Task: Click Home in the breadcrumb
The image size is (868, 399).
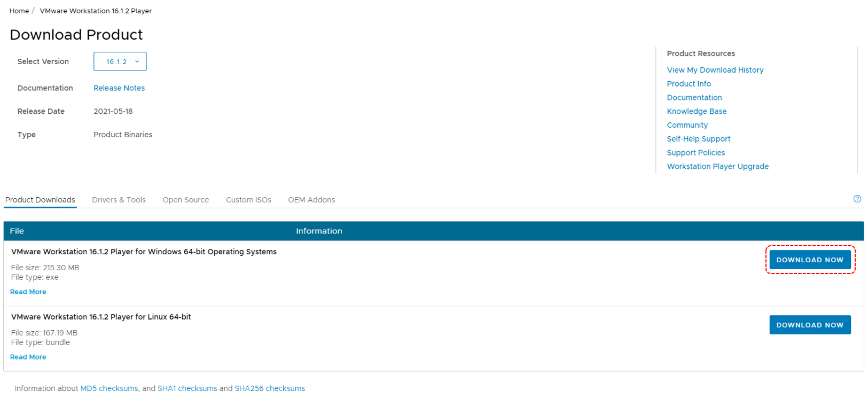Action: coord(19,11)
